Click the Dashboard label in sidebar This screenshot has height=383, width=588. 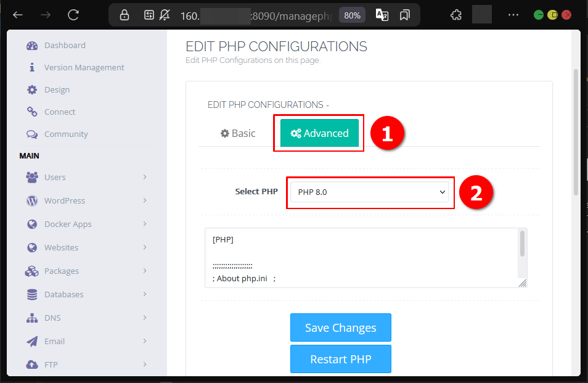tap(65, 46)
